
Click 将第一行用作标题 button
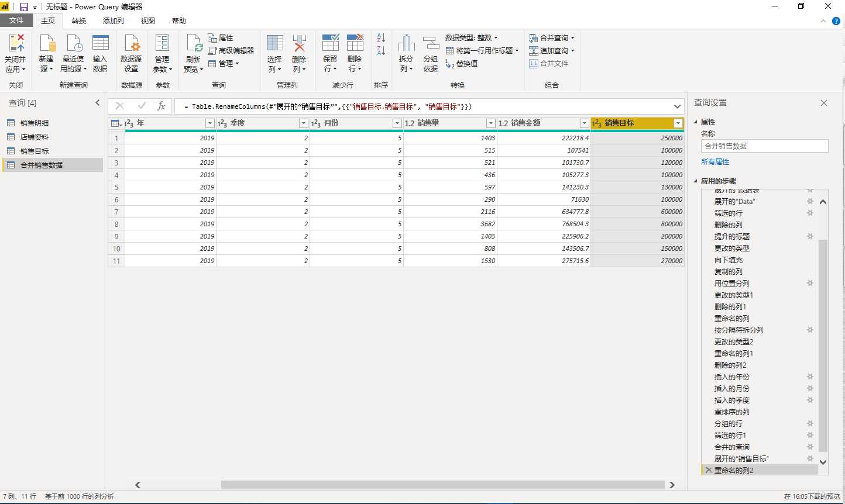click(482, 50)
